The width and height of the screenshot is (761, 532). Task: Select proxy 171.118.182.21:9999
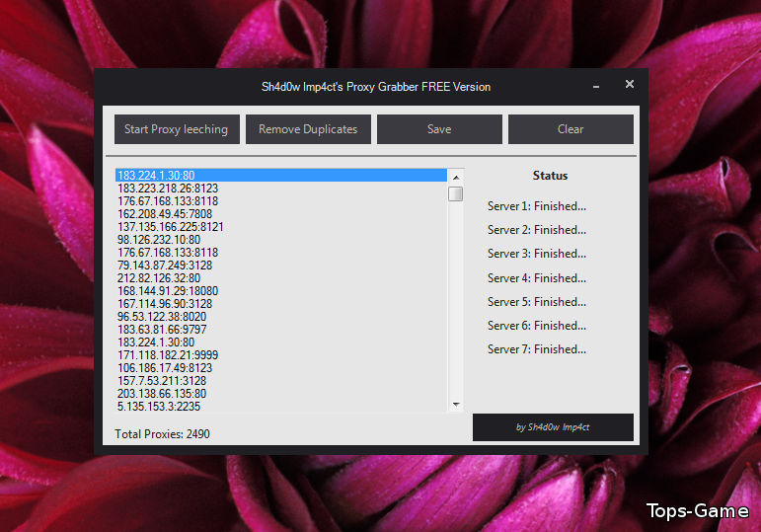168,355
